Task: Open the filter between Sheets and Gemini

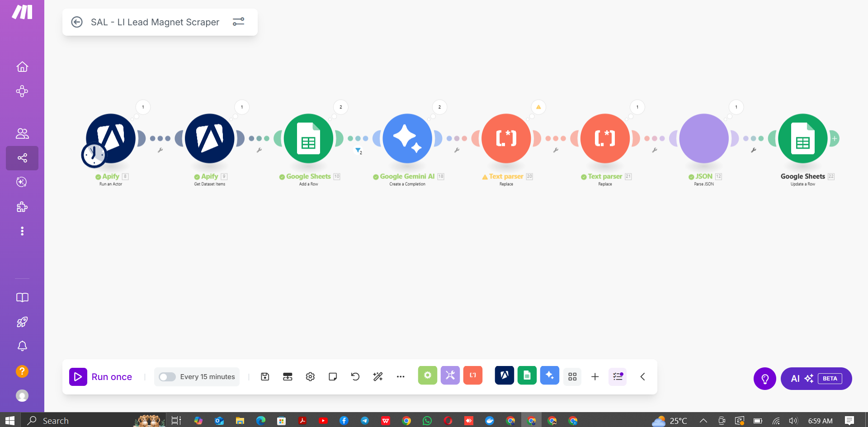Action: pos(358,150)
